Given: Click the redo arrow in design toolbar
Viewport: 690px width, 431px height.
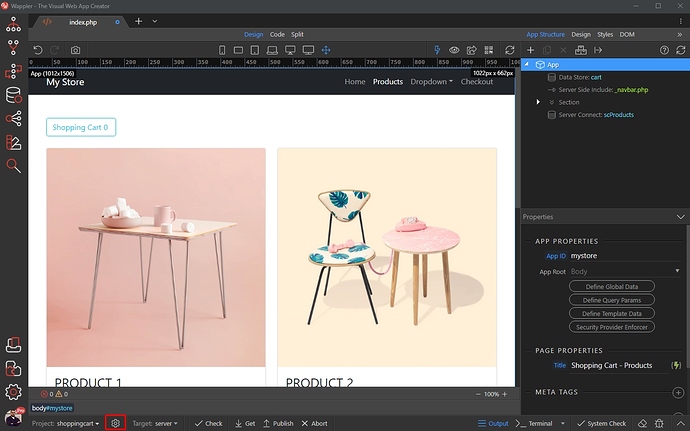Looking at the screenshot, I should tap(55, 50).
